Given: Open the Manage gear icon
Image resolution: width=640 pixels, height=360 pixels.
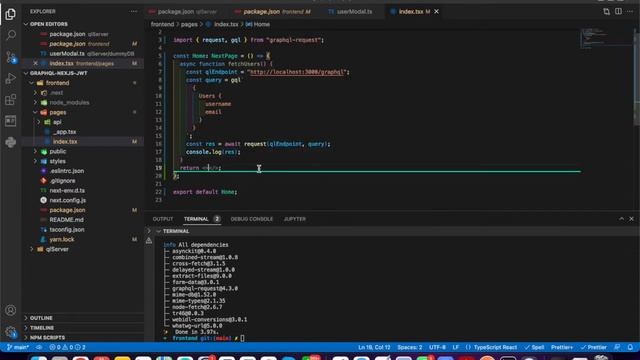Looking at the screenshot, I should coord(11,331).
